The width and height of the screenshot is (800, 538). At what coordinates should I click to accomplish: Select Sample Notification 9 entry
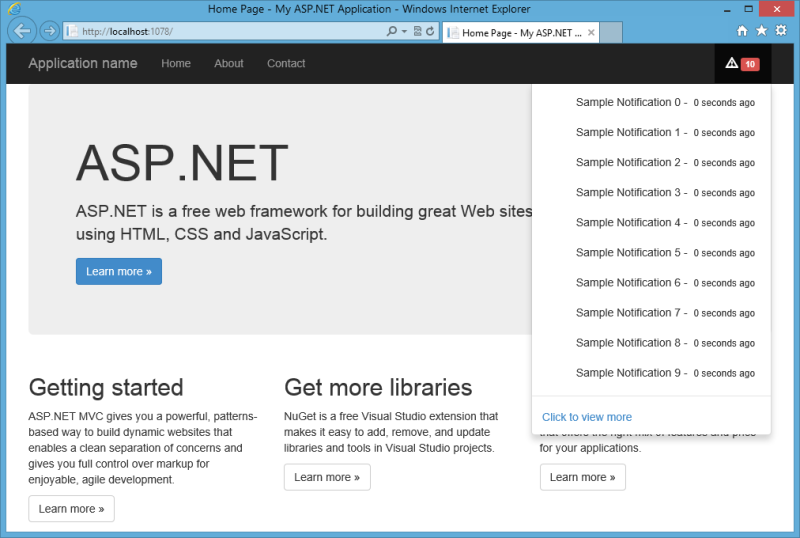tap(651, 373)
